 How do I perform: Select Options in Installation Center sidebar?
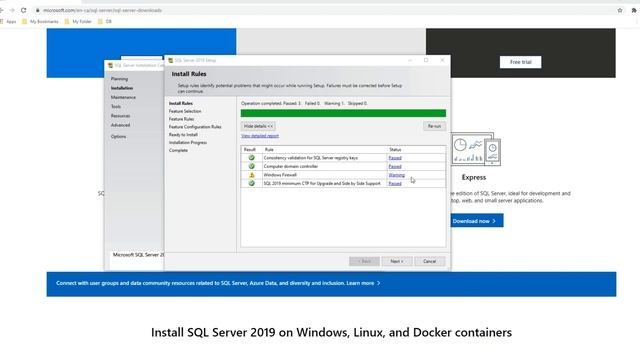[x=118, y=136]
